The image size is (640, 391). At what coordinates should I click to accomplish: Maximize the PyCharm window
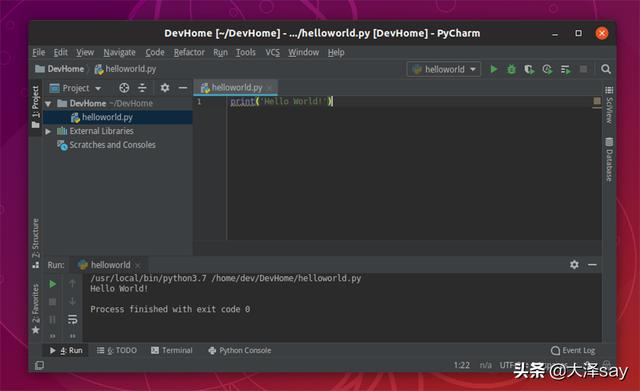tap(578, 33)
